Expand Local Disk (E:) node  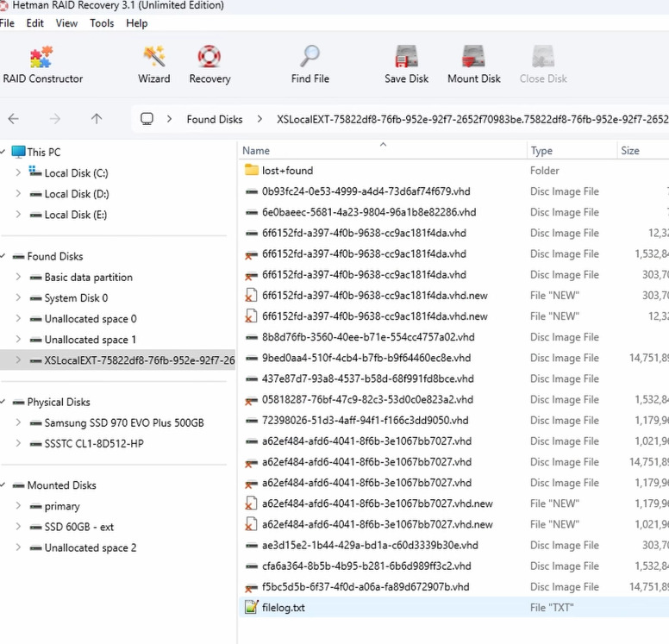tap(18, 215)
